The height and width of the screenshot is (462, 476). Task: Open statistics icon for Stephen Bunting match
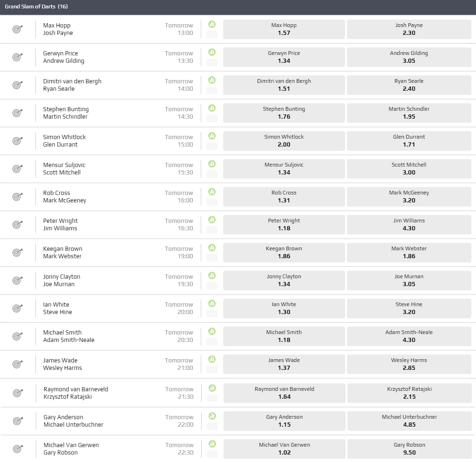coord(212,108)
